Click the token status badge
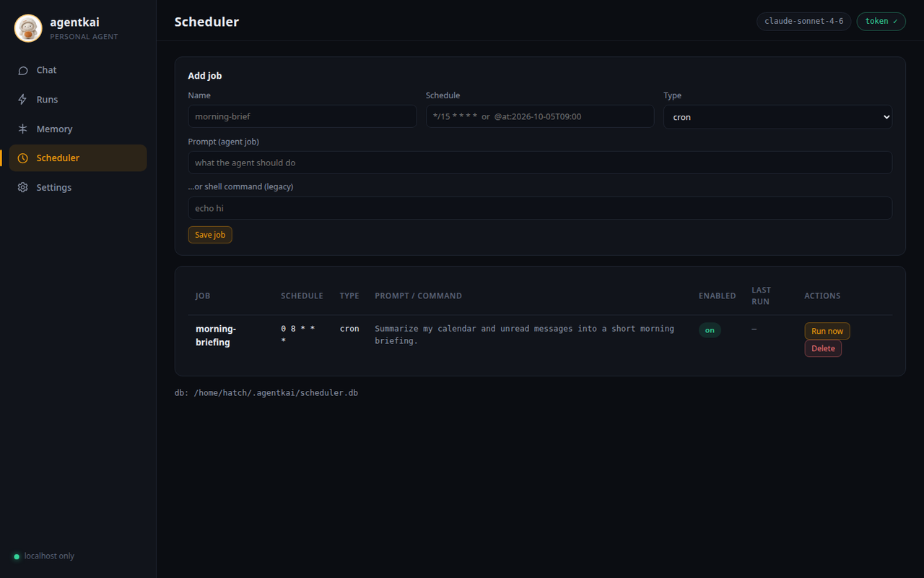Viewport: 924px width, 578px height. pyautogui.click(x=881, y=21)
